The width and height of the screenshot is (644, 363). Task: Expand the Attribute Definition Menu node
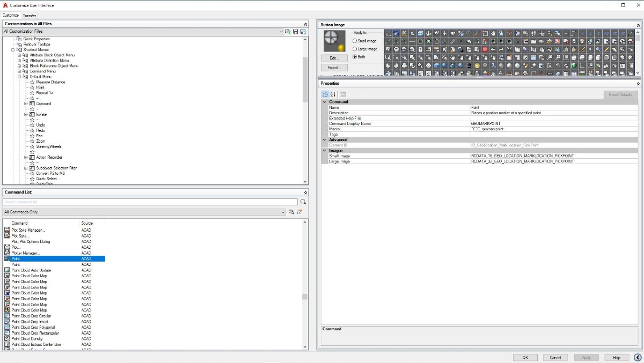tap(19, 60)
